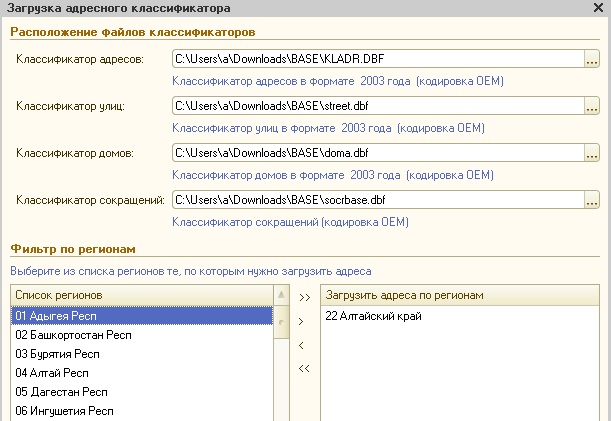Screen dimensions: 611x421
Task: Select 03 Бурятия Респ in region list
Action: coord(142,354)
